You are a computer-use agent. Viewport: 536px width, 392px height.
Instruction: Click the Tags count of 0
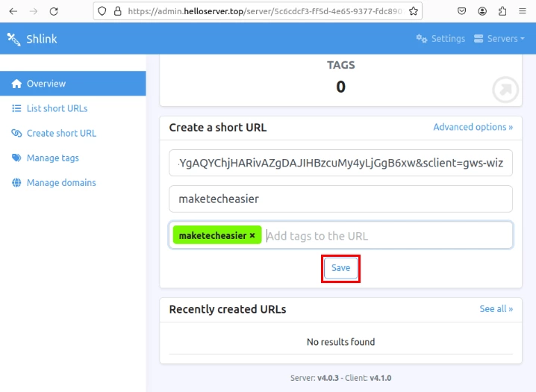point(341,87)
